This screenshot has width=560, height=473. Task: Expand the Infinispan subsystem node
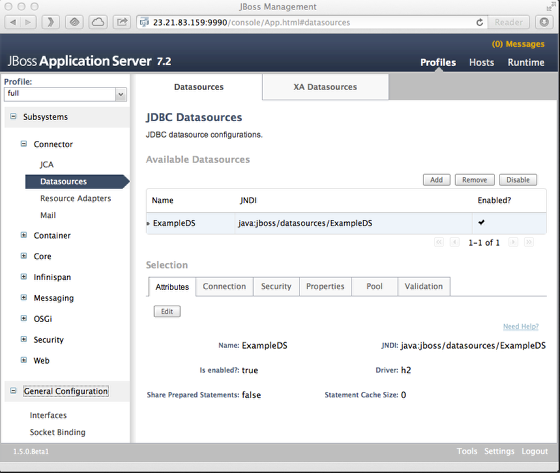24,277
